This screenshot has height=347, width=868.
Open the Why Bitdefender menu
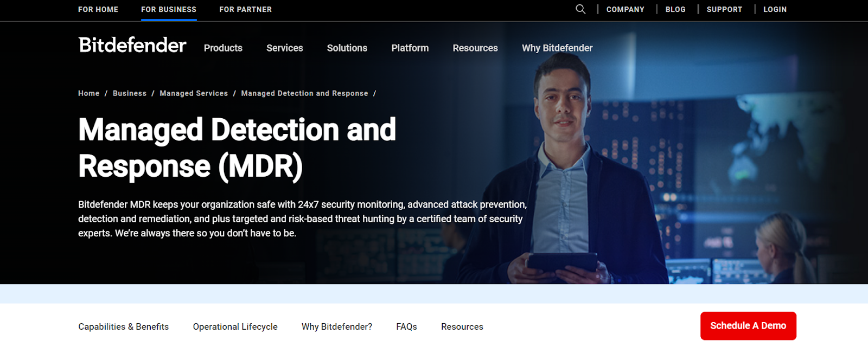(x=557, y=48)
